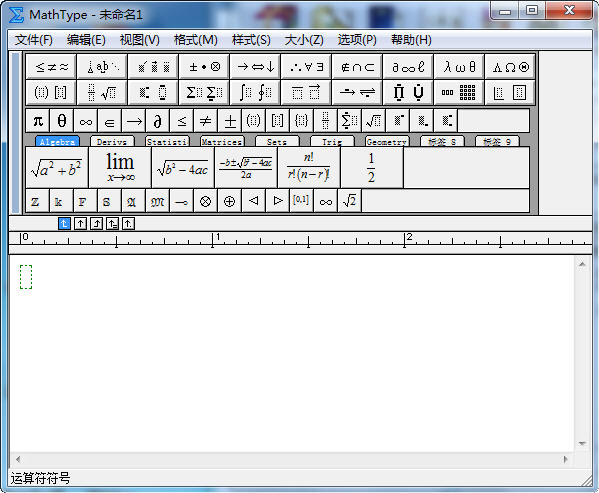Image resolution: width=599 pixels, height=493 pixels.
Task: Insert the circled plus symbol ⊕
Action: pos(229,201)
